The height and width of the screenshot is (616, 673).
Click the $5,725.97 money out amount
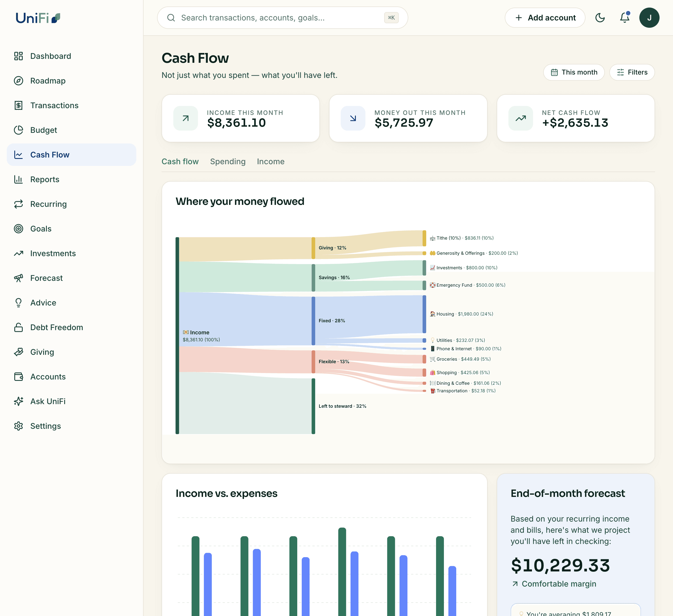(404, 123)
